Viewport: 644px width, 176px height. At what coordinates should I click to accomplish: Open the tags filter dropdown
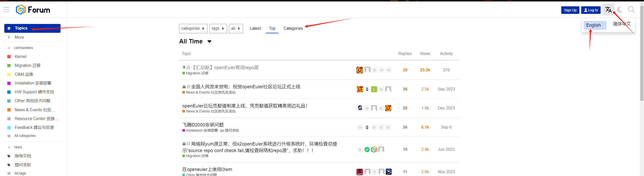pos(218,28)
